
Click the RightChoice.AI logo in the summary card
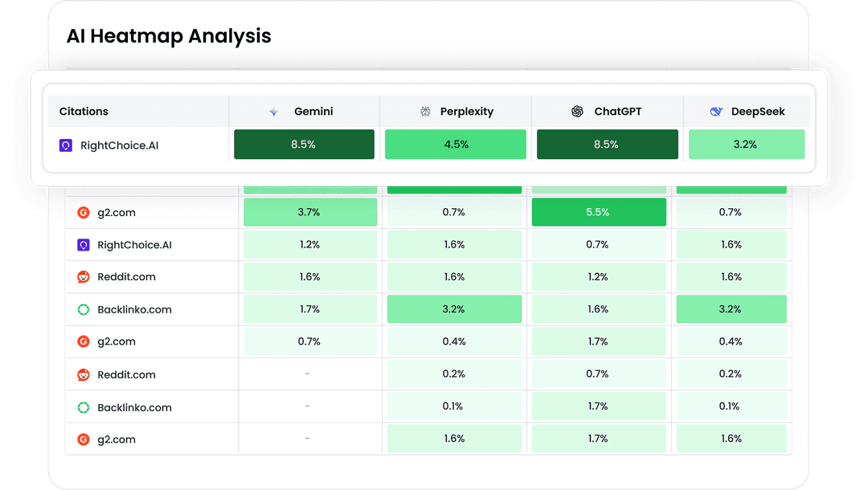click(65, 145)
